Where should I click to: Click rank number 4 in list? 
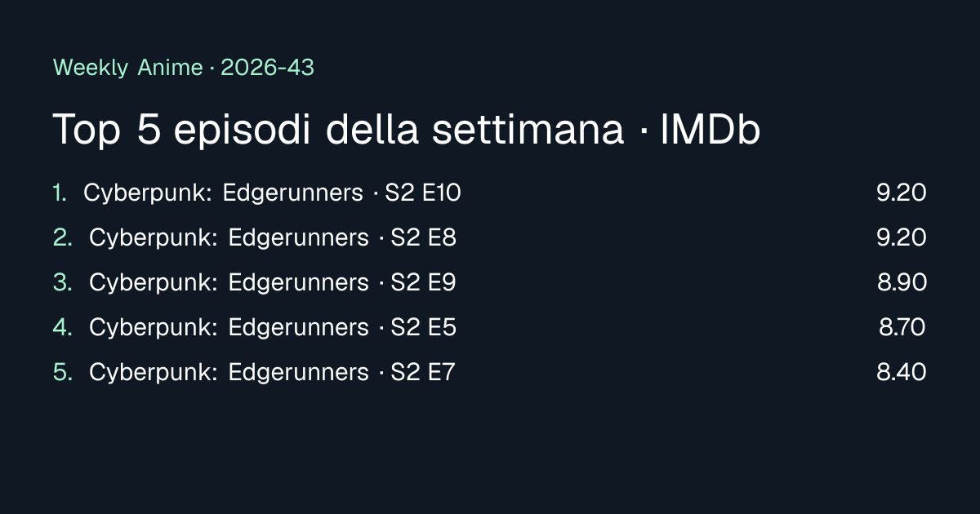click(62, 328)
